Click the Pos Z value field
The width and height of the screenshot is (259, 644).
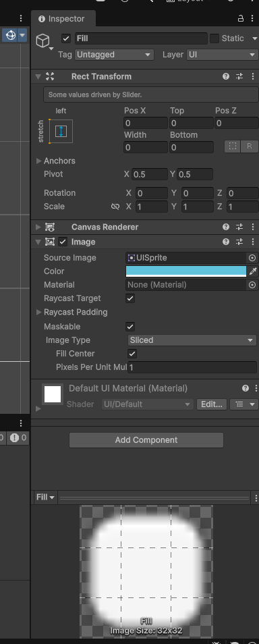237,123
